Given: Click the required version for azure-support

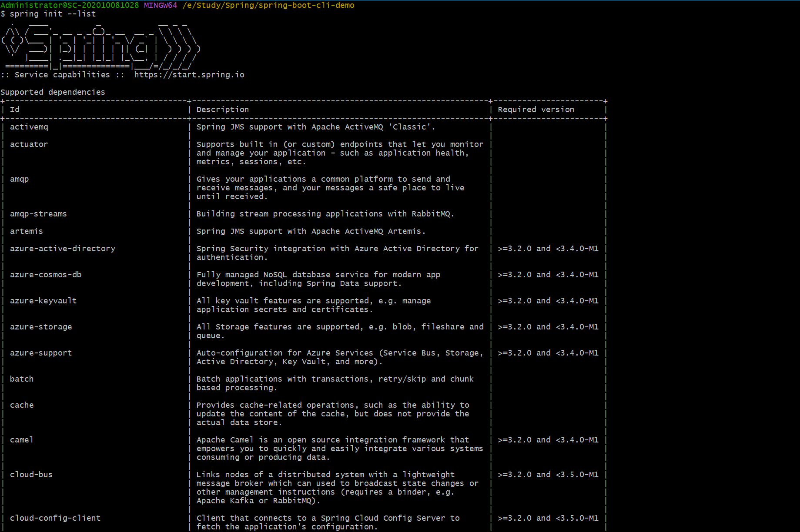Looking at the screenshot, I should [548, 353].
